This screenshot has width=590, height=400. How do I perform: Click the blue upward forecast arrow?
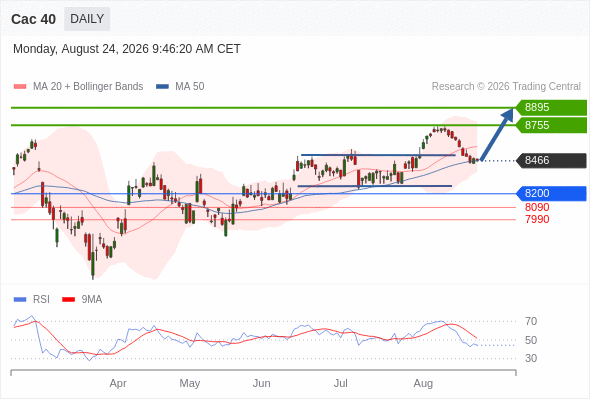click(497, 135)
